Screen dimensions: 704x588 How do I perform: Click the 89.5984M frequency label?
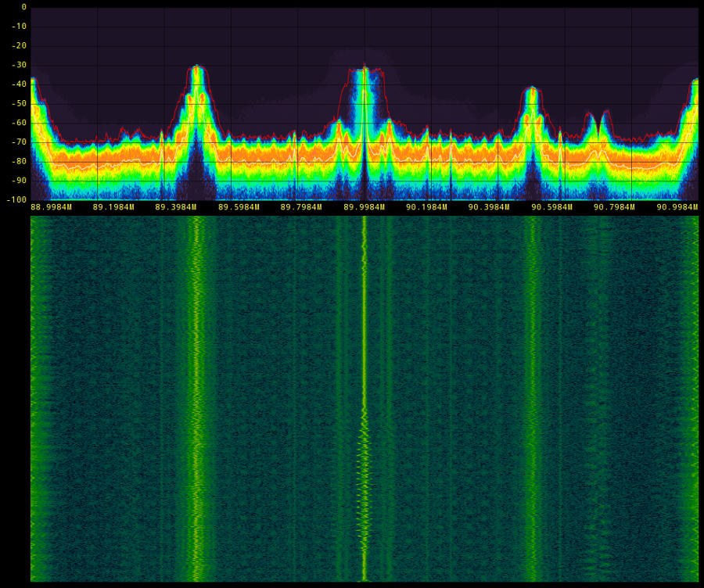click(x=239, y=207)
